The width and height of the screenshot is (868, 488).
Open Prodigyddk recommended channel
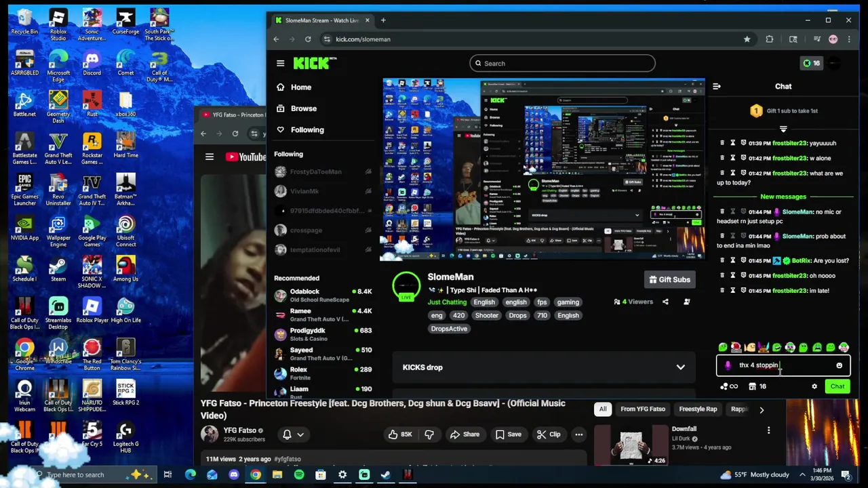click(x=323, y=334)
